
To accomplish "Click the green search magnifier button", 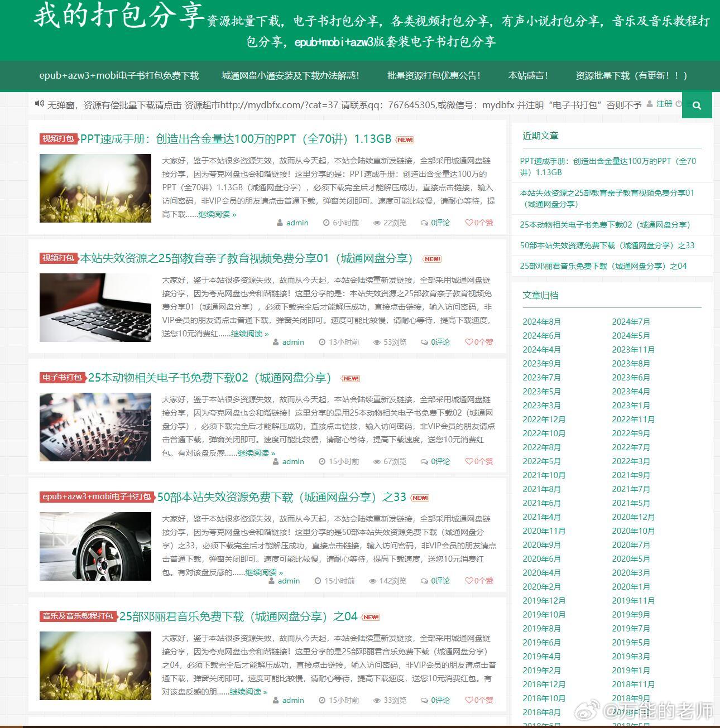I will pos(697,105).
